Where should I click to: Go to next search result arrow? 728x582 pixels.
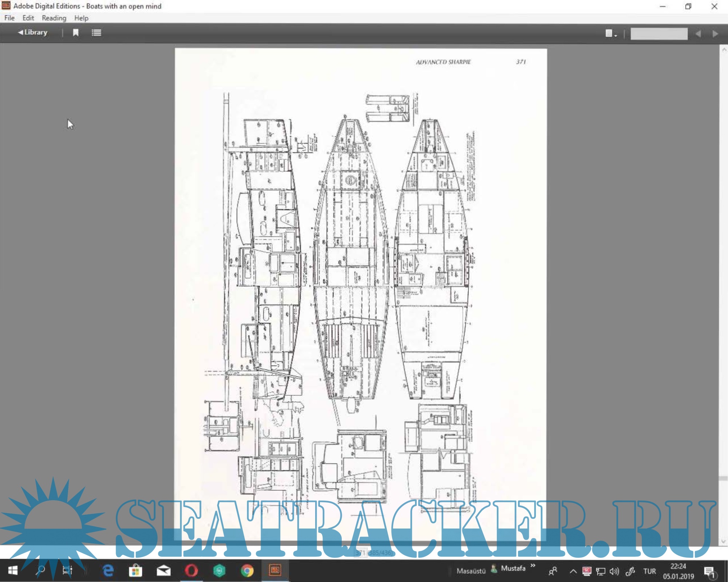[715, 34]
